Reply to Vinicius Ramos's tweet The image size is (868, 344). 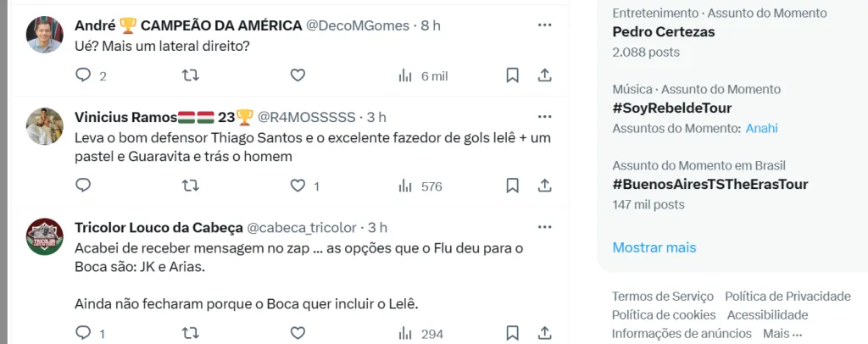pyautogui.click(x=83, y=186)
